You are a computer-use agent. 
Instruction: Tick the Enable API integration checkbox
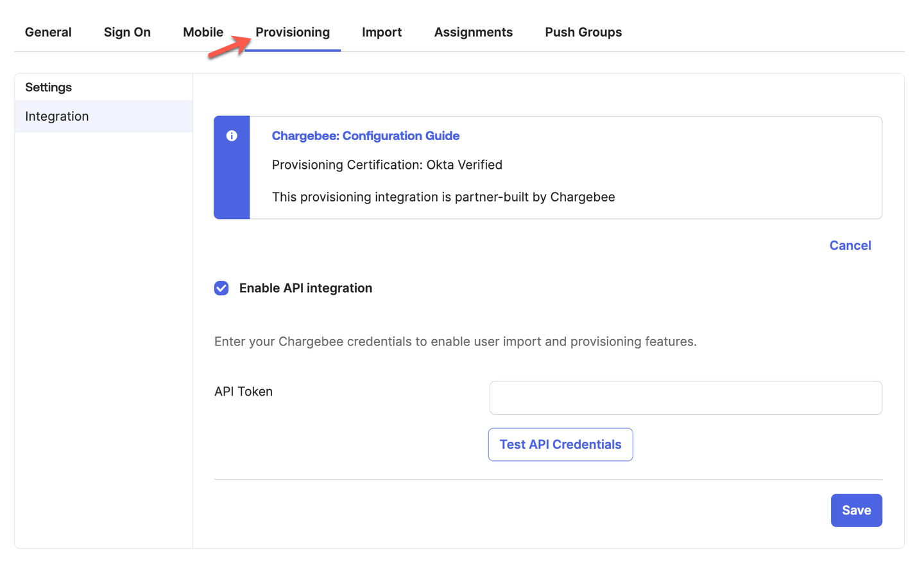click(x=221, y=288)
